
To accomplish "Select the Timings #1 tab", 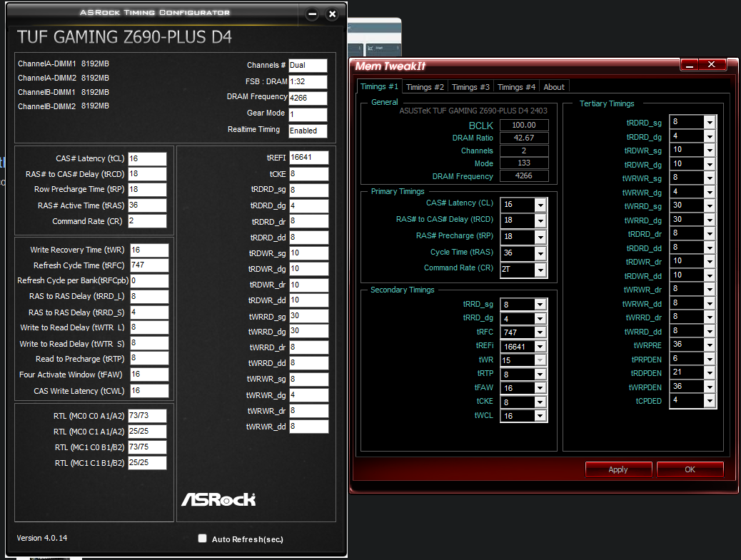I will [x=379, y=86].
